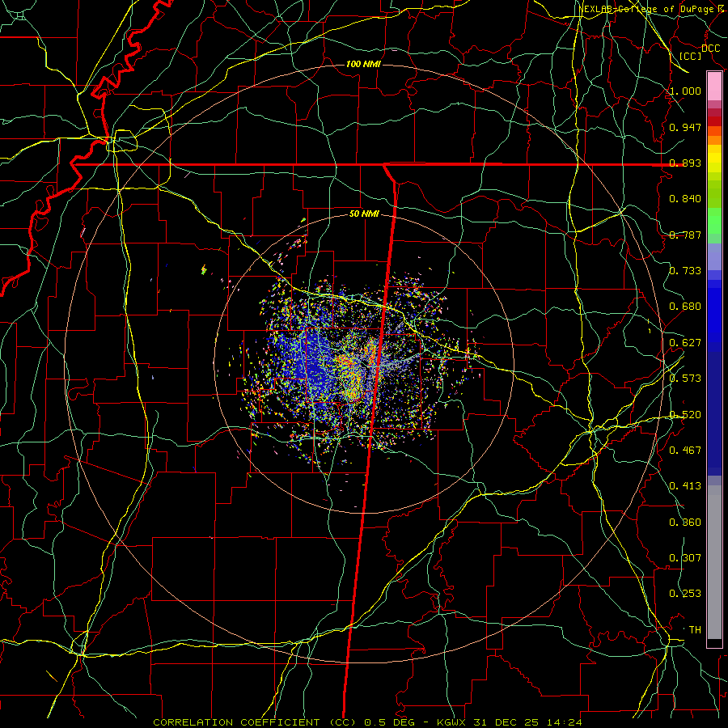
Task: Pick the pink swatch atop the colorbar
Action: [x=714, y=87]
